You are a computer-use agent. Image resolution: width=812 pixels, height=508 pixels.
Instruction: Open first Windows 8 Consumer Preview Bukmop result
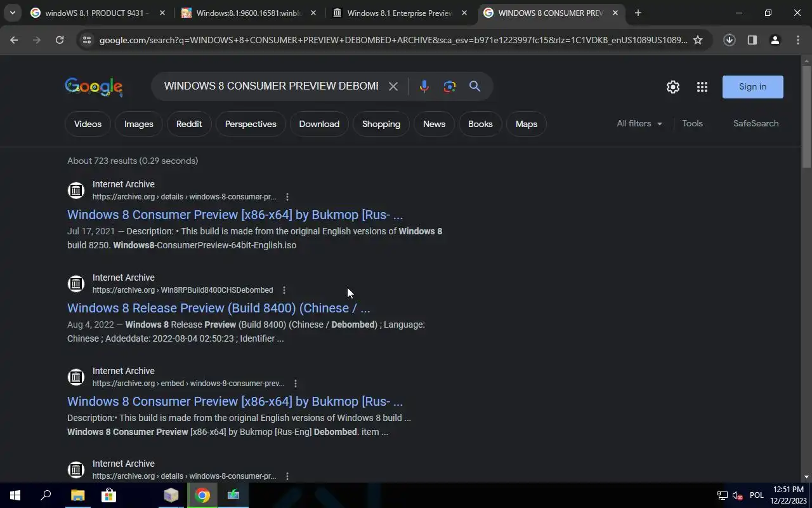(235, 215)
